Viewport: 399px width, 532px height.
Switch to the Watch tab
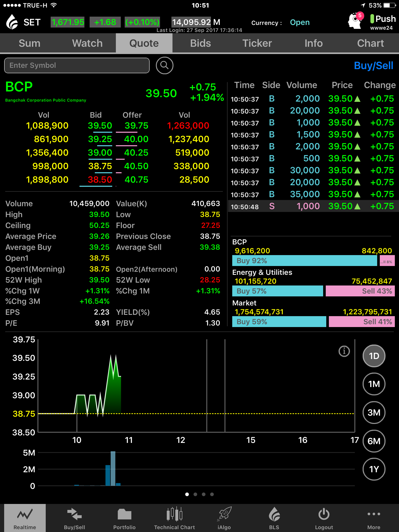pyautogui.click(x=87, y=43)
